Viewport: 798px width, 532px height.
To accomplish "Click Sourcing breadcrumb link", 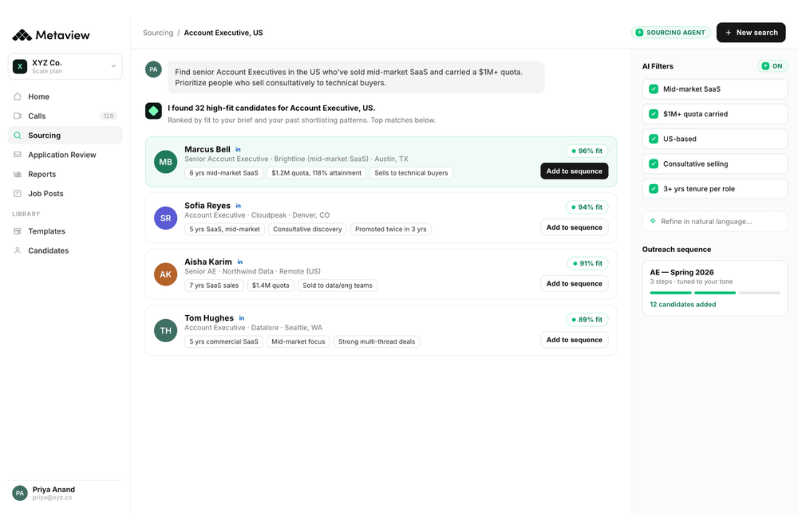I will pos(158,33).
